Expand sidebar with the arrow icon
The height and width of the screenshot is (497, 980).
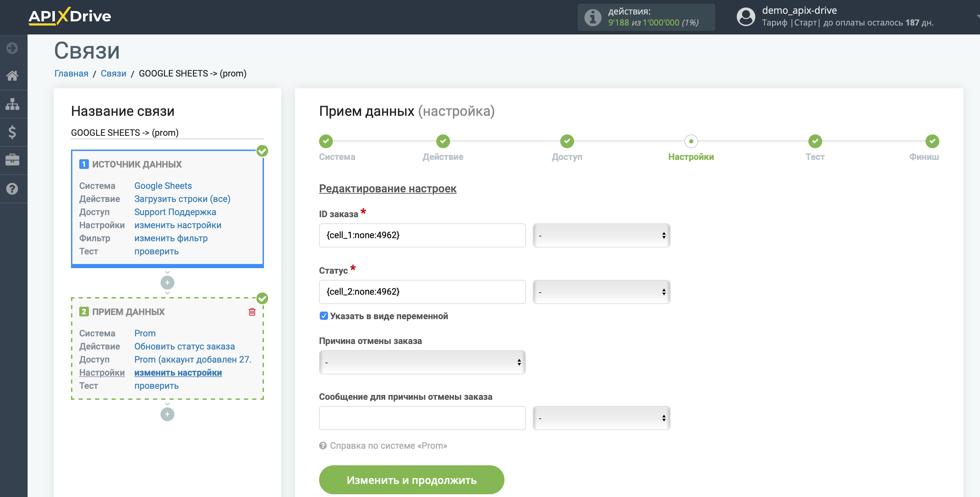pyautogui.click(x=12, y=48)
